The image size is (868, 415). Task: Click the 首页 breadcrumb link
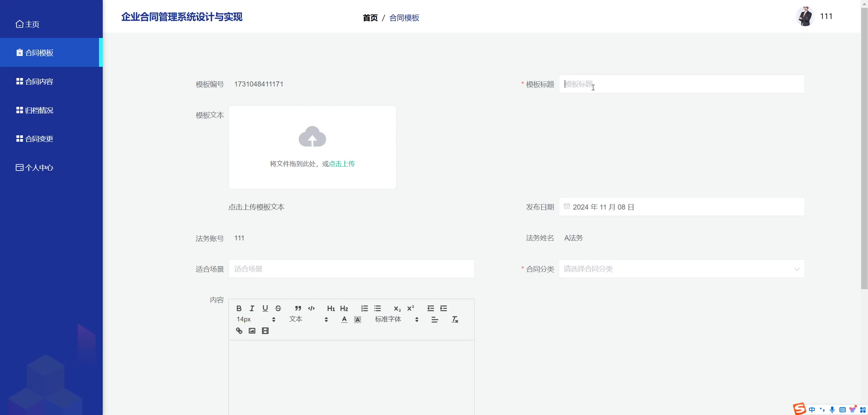click(x=370, y=18)
